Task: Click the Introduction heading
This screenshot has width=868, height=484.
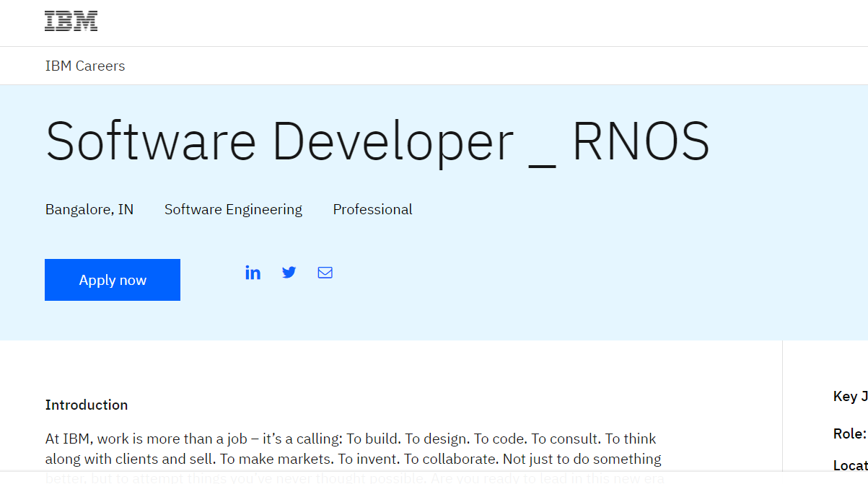Action: click(87, 405)
